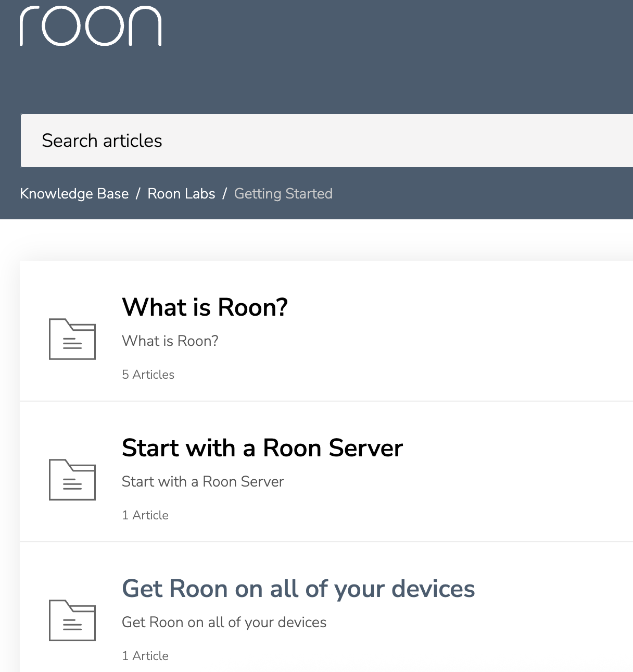
Task: Open the What is Roon? heading
Action: click(205, 307)
